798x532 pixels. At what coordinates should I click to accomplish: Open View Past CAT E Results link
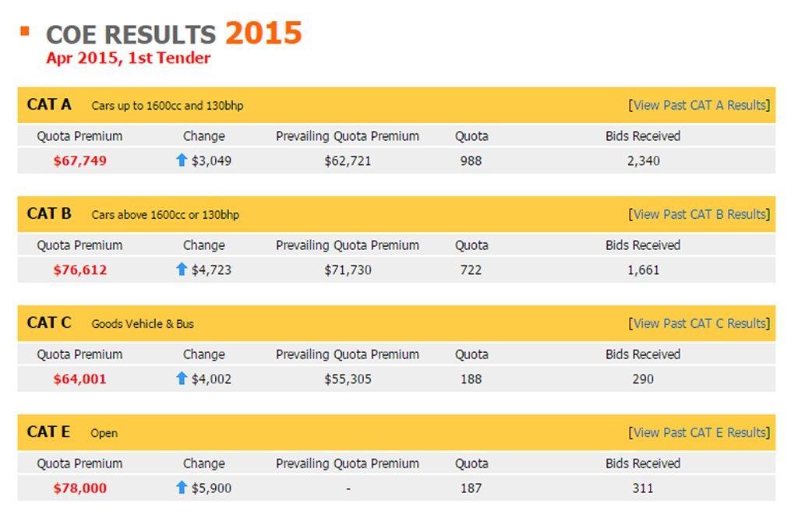tap(699, 432)
